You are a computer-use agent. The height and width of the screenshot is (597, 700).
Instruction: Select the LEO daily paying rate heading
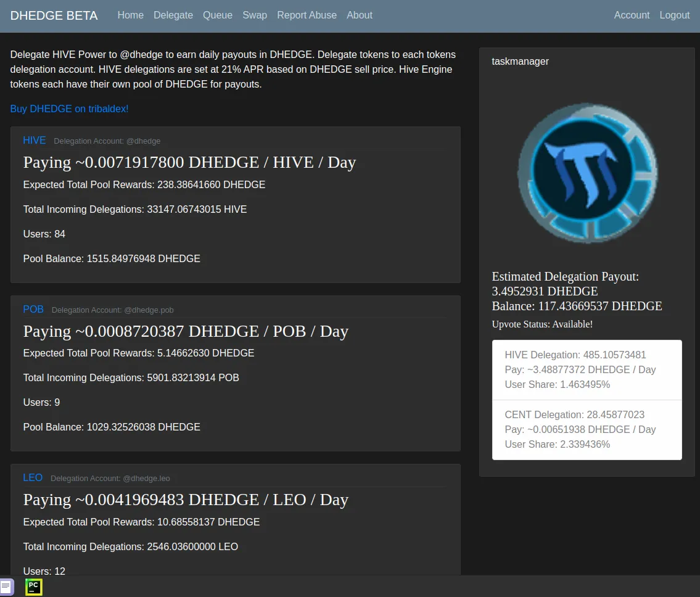[186, 500]
